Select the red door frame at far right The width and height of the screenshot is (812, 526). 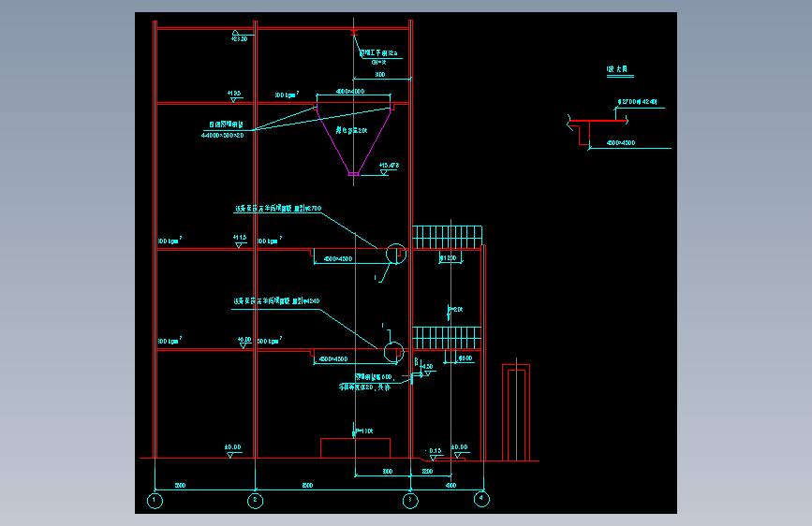pyautogui.click(x=516, y=413)
